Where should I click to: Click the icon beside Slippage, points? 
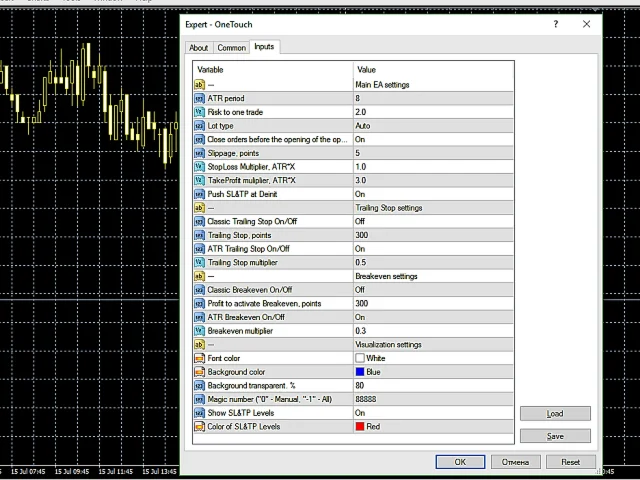click(x=199, y=153)
